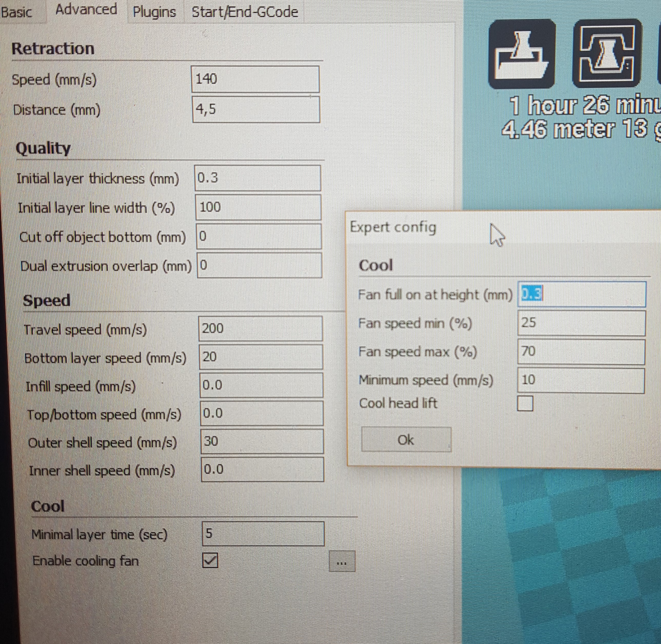Enable the Cool head lift checkbox
661x644 pixels.
[525, 403]
